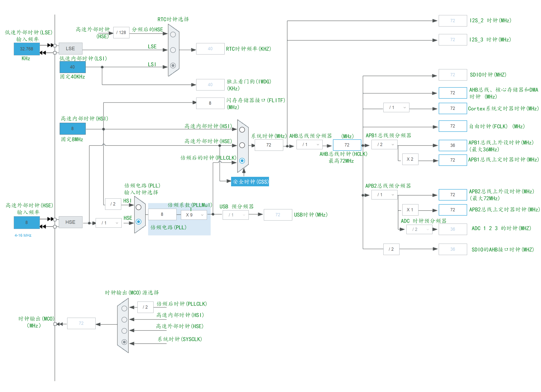Image resolution: width=541 pixels, height=392 pixels.
Task: Click the LSE input frequency 32.768 field
Action: tap(27, 49)
